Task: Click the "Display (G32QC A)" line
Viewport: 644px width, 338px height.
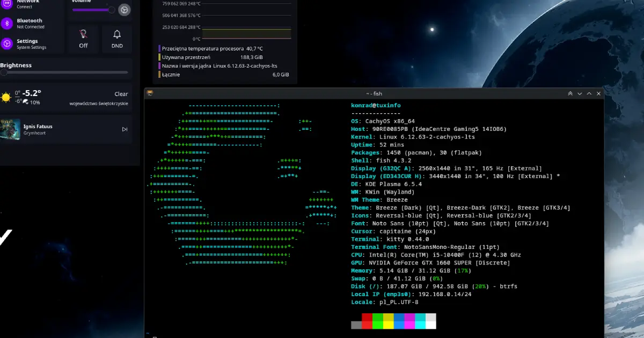Action: pos(447,168)
